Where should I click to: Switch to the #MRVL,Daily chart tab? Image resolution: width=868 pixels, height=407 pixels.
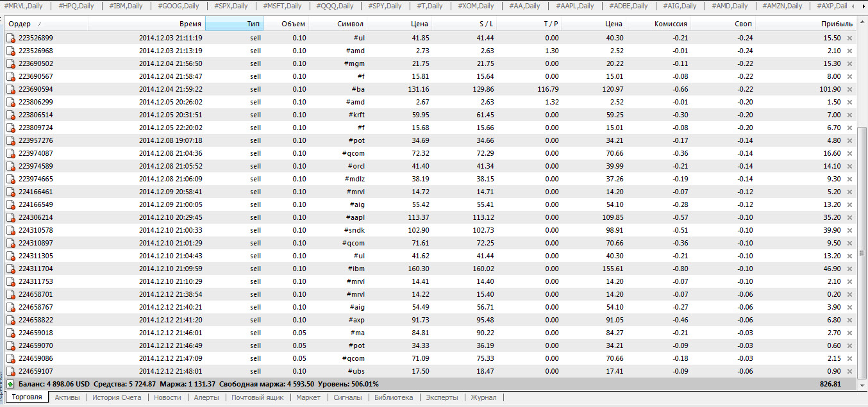[24, 6]
